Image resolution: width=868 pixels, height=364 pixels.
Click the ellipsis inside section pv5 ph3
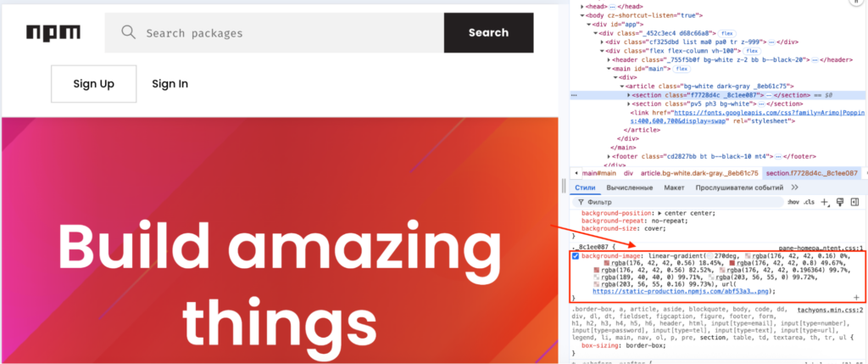click(x=762, y=104)
